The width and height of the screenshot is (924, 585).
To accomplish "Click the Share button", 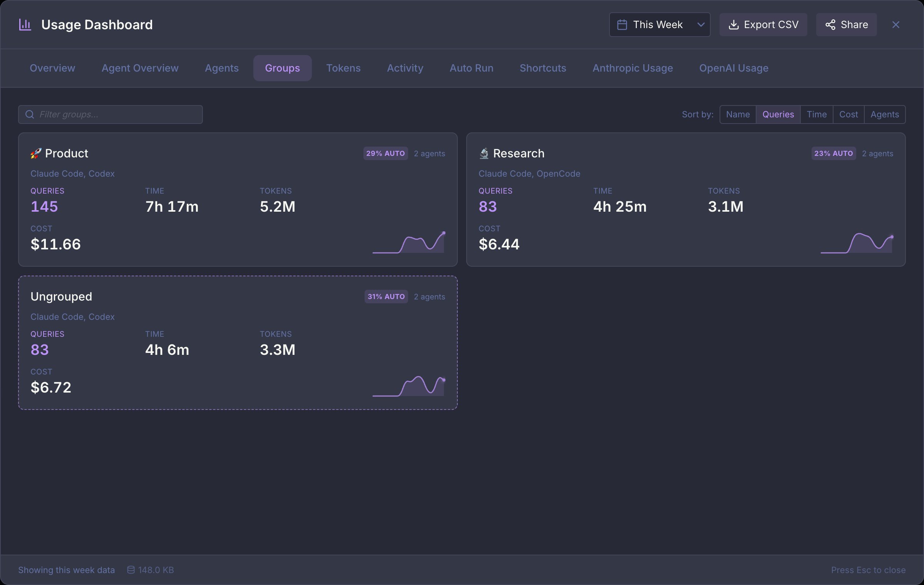I will pos(846,25).
